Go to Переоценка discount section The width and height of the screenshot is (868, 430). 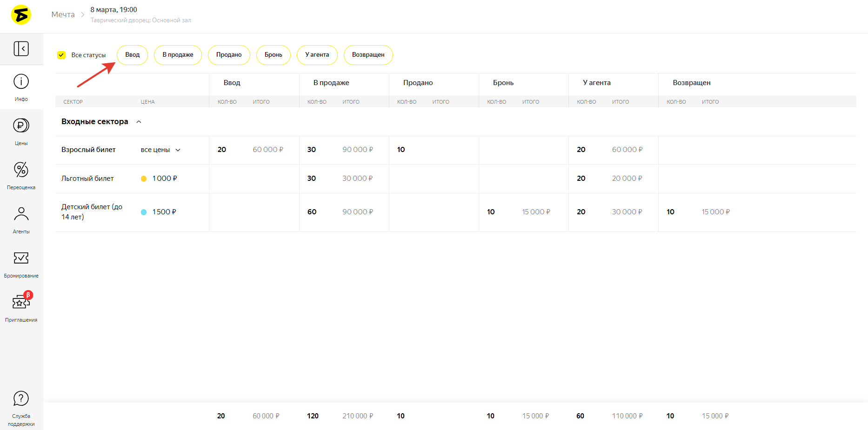pos(21,175)
